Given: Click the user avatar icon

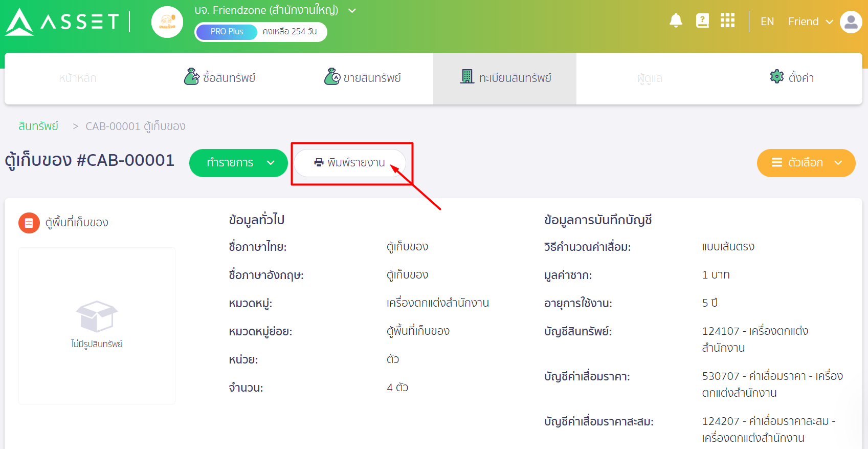Looking at the screenshot, I should pyautogui.click(x=851, y=22).
